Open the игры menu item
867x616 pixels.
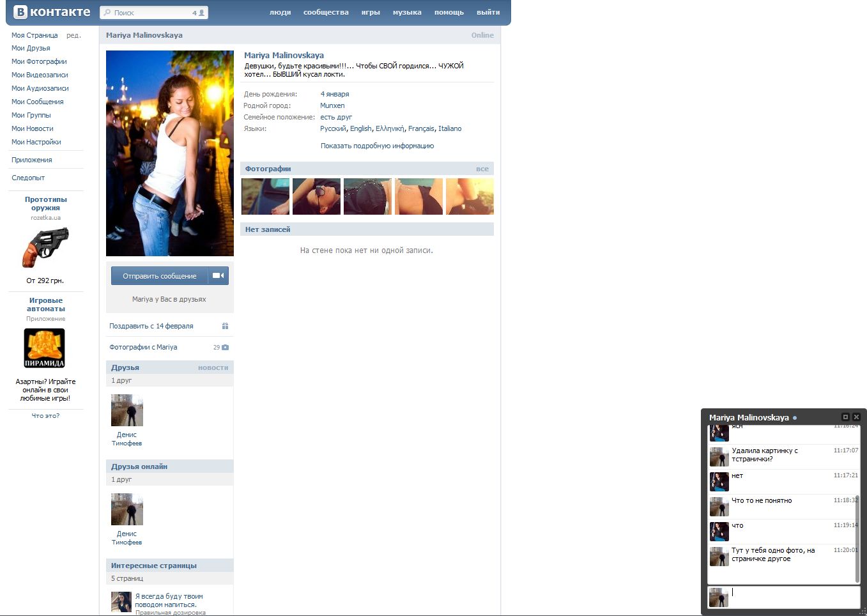coord(371,12)
